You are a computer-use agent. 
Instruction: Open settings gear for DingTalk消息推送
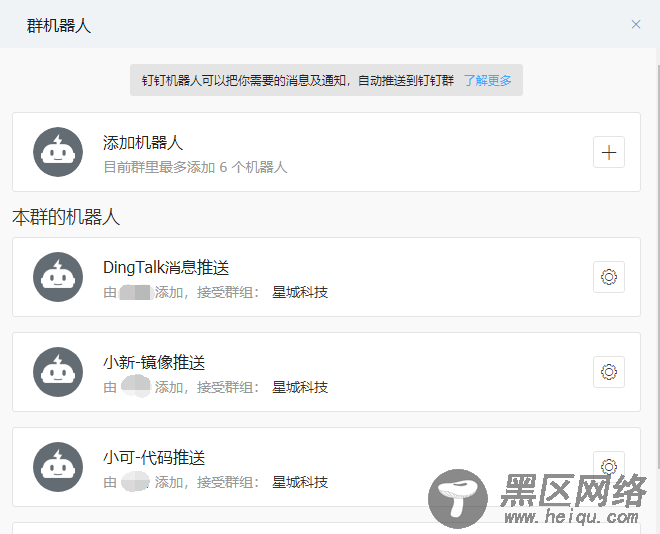609,277
